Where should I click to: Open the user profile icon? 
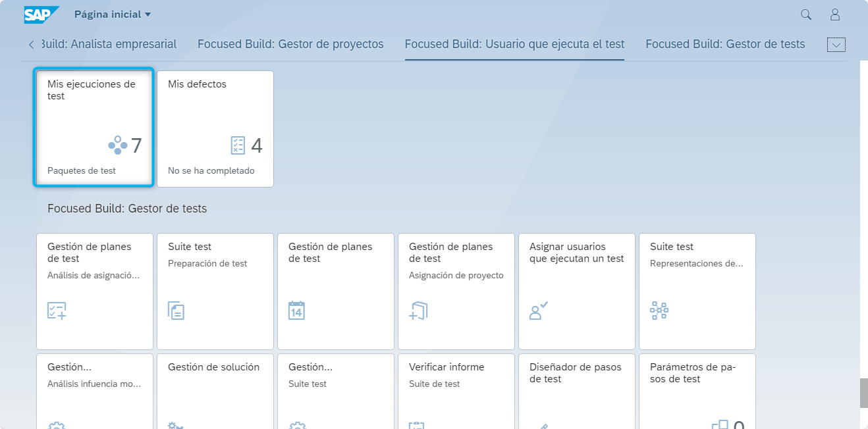835,14
